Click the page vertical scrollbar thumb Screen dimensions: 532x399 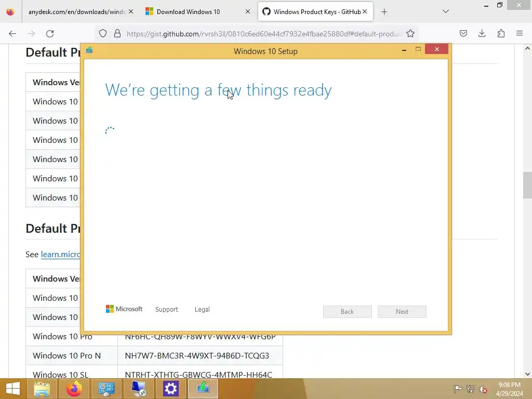[x=527, y=185]
